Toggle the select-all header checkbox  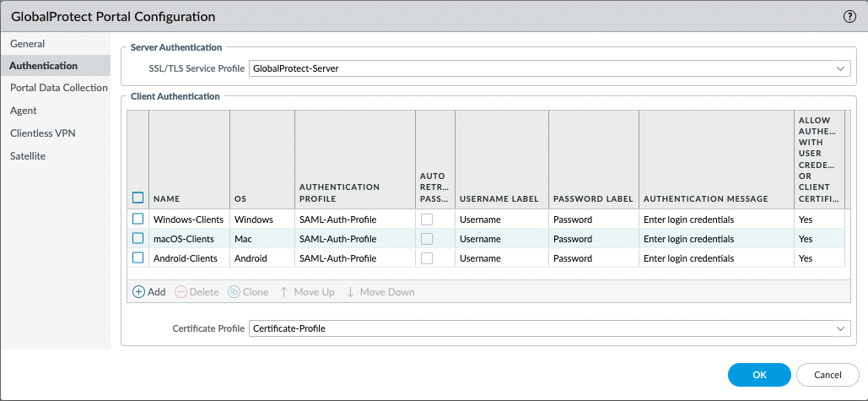[x=138, y=198]
